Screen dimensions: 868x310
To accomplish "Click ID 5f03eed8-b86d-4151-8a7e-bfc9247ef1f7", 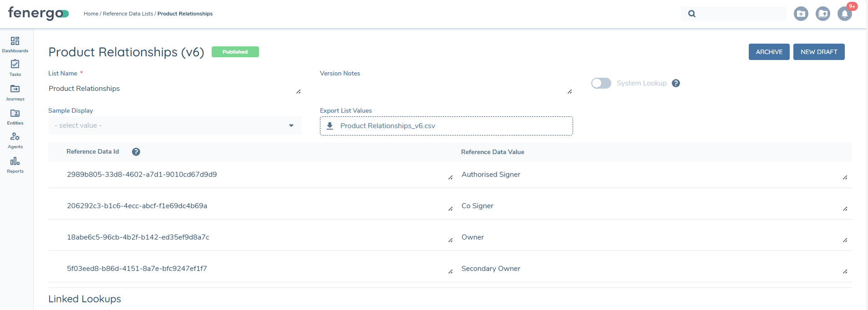I will (137, 269).
